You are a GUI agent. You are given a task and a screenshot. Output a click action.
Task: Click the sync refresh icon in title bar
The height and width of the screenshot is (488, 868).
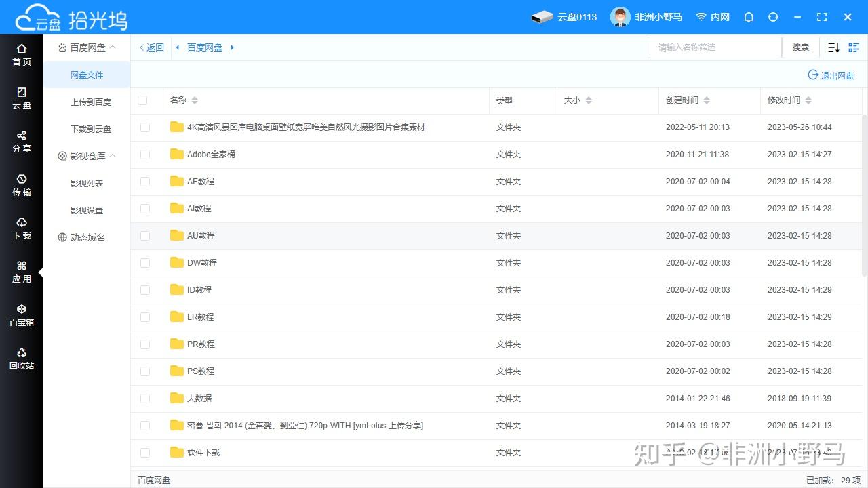773,17
